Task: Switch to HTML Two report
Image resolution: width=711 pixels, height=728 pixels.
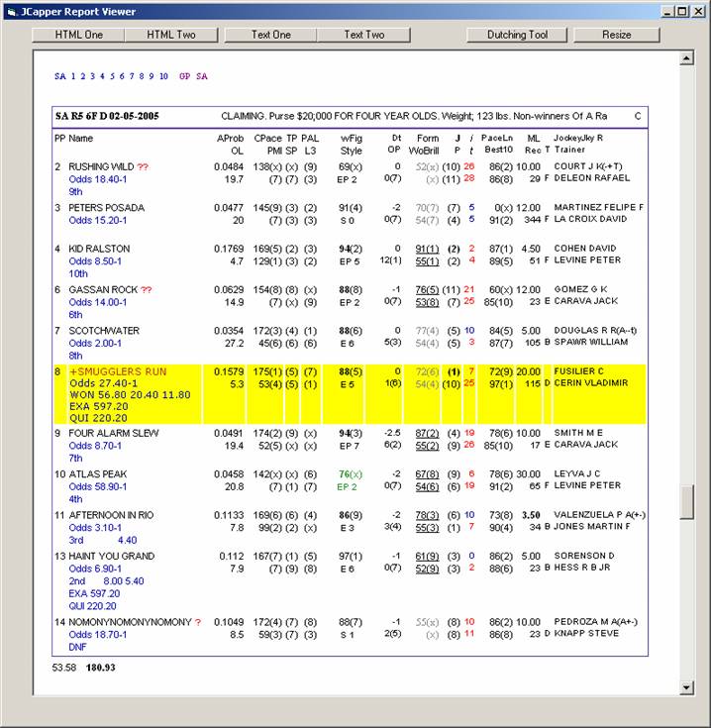Action: tap(171, 35)
